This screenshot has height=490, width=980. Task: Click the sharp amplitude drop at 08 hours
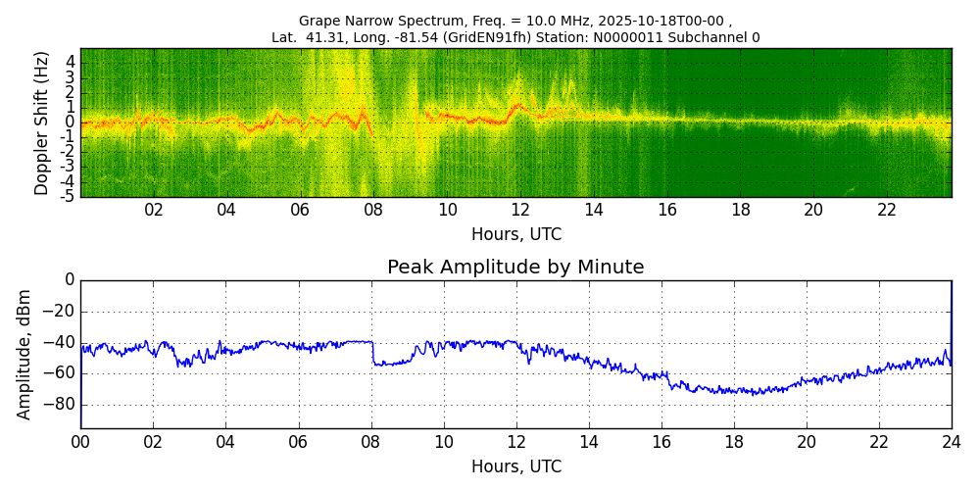click(x=372, y=353)
